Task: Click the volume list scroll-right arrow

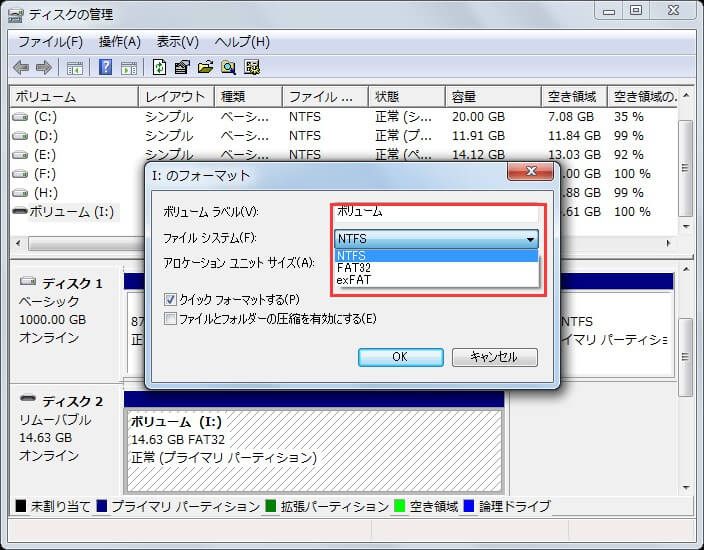Action: point(669,244)
